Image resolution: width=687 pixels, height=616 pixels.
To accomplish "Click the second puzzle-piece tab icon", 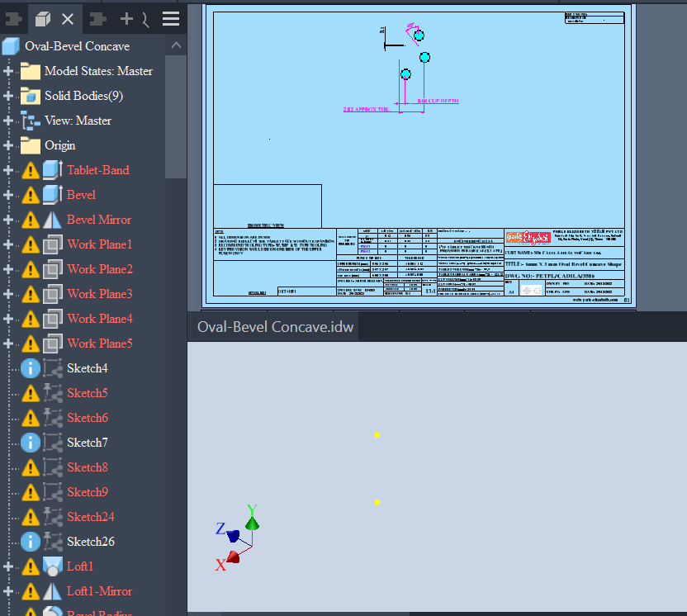I will (x=97, y=19).
